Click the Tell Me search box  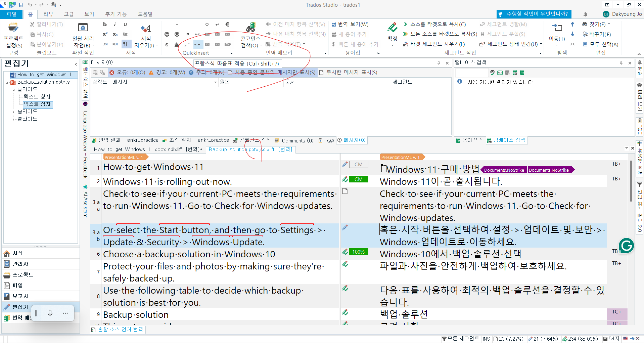[534, 14]
